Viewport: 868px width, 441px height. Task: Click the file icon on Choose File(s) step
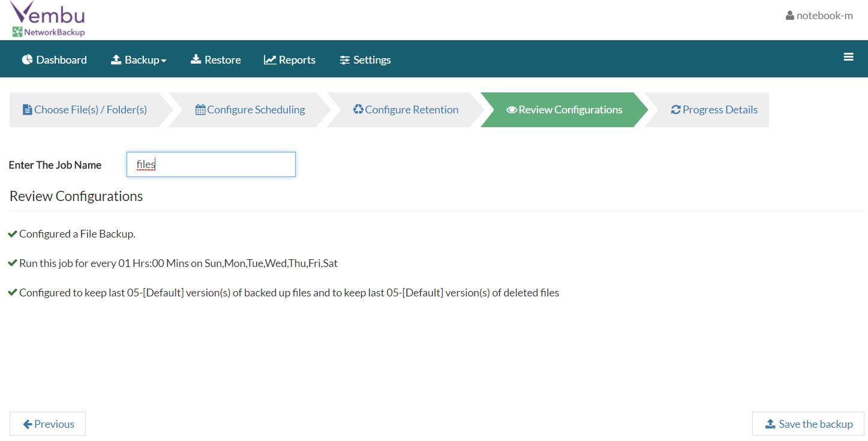[28, 109]
